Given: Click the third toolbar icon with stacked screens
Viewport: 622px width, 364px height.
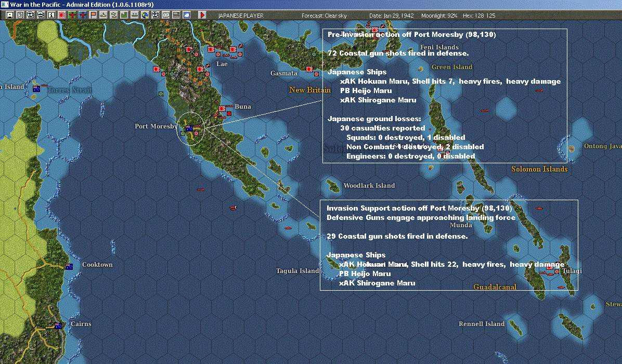Looking at the screenshot, I should pos(30,15).
